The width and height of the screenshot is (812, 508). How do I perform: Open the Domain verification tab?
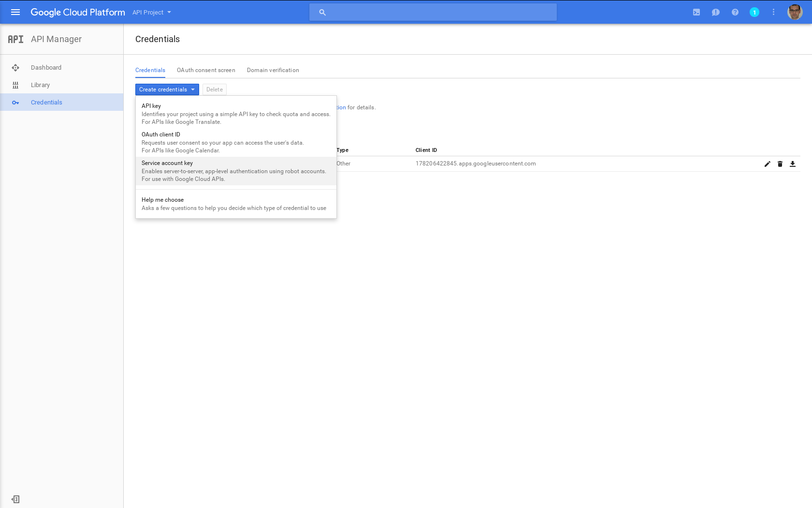tap(273, 70)
